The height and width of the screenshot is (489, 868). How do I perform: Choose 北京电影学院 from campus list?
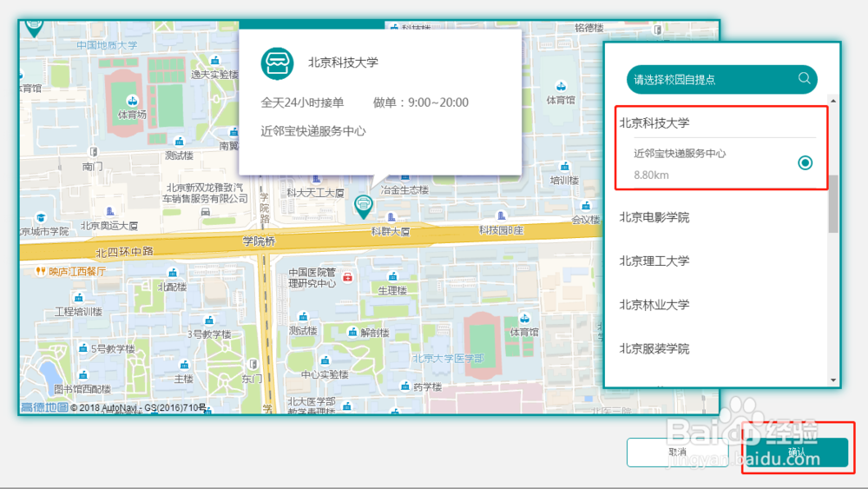(654, 217)
